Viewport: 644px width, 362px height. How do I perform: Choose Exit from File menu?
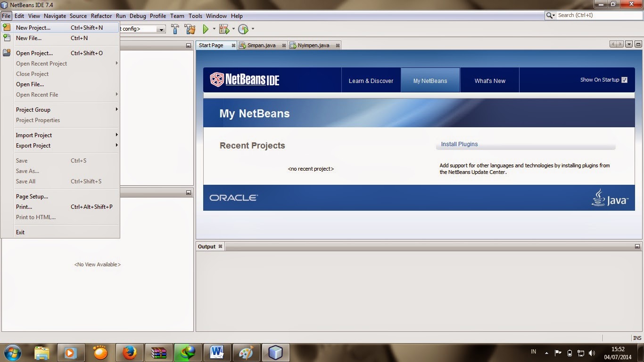[x=60, y=232]
